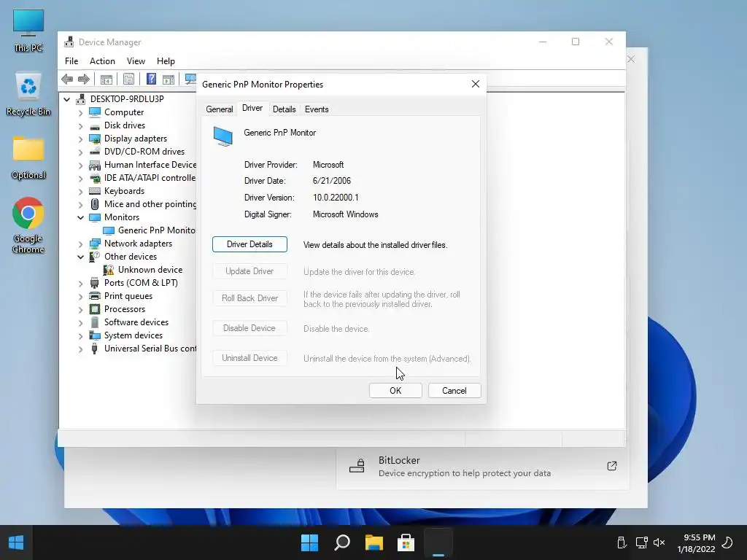
Task: Collapse the DESKTOP-9RDLU3P root node
Action: point(67,99)
